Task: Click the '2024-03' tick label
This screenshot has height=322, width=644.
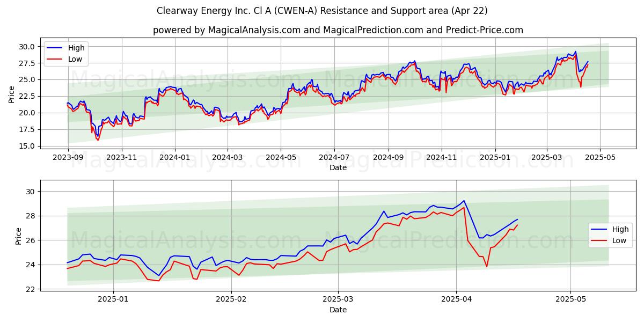Action: [x=228, y=158]
